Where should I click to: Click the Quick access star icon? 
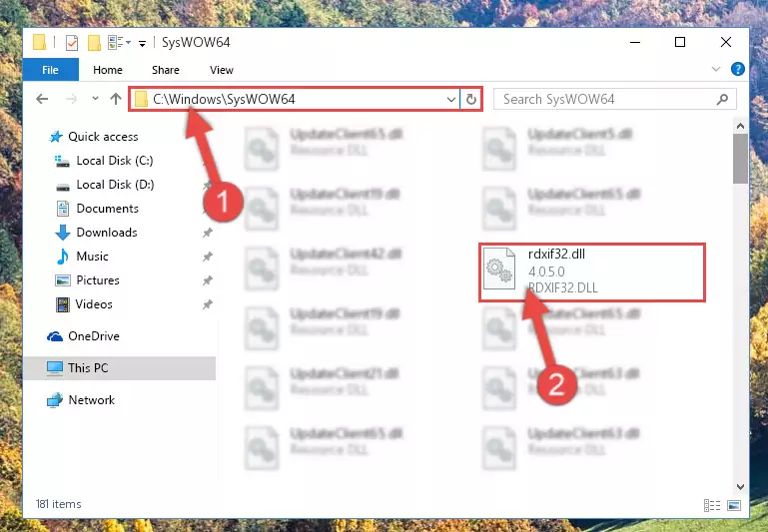pos(56,137)
